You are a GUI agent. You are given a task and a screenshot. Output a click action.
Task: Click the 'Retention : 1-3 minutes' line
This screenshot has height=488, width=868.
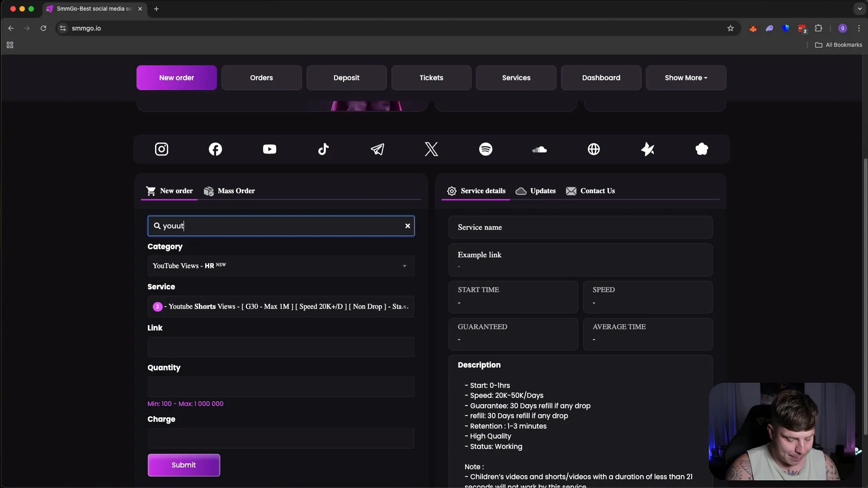(505, 426)
